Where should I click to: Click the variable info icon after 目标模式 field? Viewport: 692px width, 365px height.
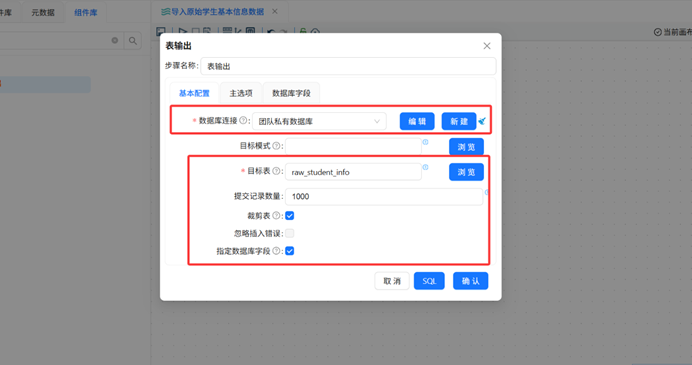coord(425,142)
